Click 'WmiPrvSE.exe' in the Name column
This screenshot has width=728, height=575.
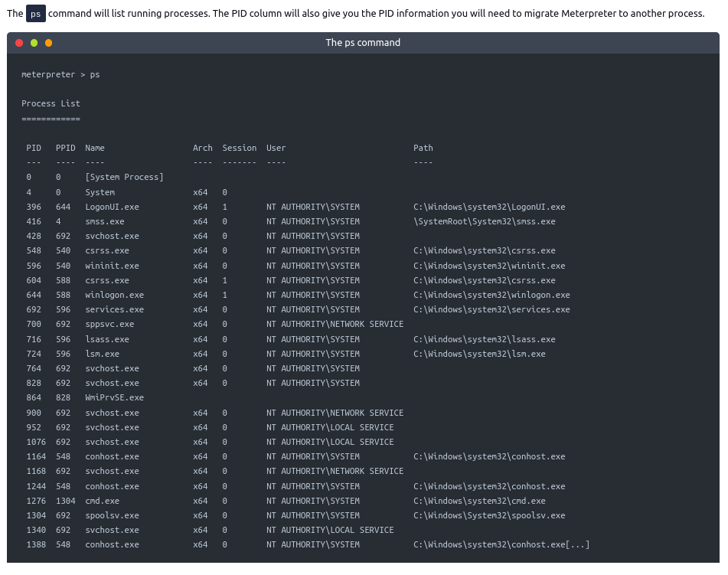click(115, 397)
